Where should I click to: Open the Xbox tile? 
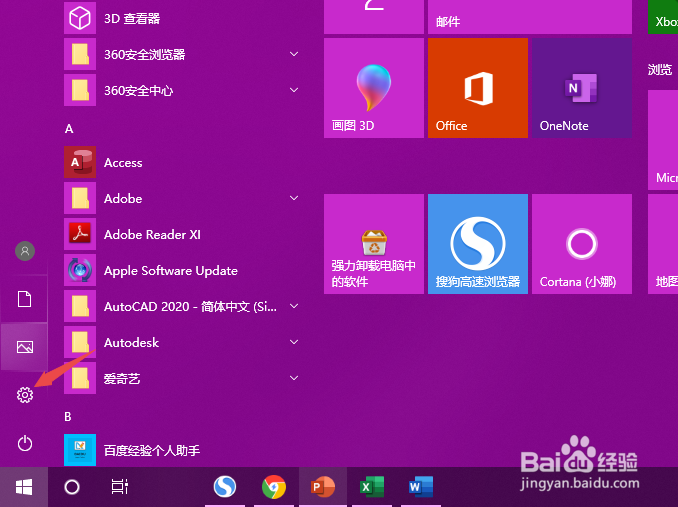tap(663, 17)
